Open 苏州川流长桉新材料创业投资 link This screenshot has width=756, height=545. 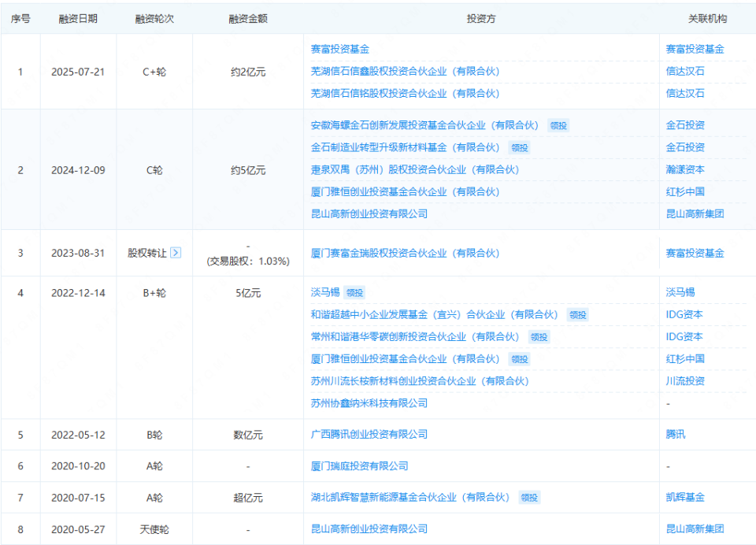420,381
